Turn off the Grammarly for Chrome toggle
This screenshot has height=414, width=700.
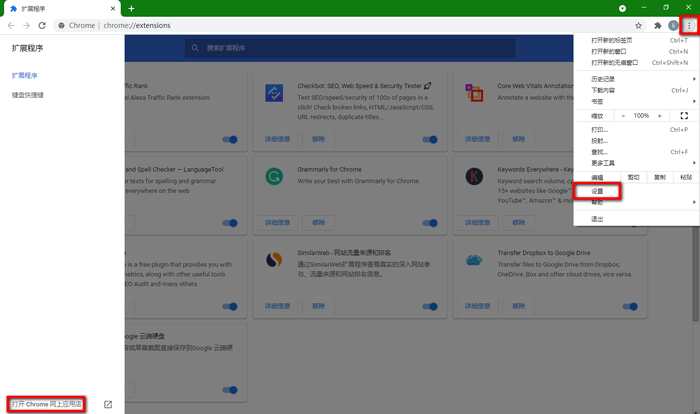[x=430, y=223]
